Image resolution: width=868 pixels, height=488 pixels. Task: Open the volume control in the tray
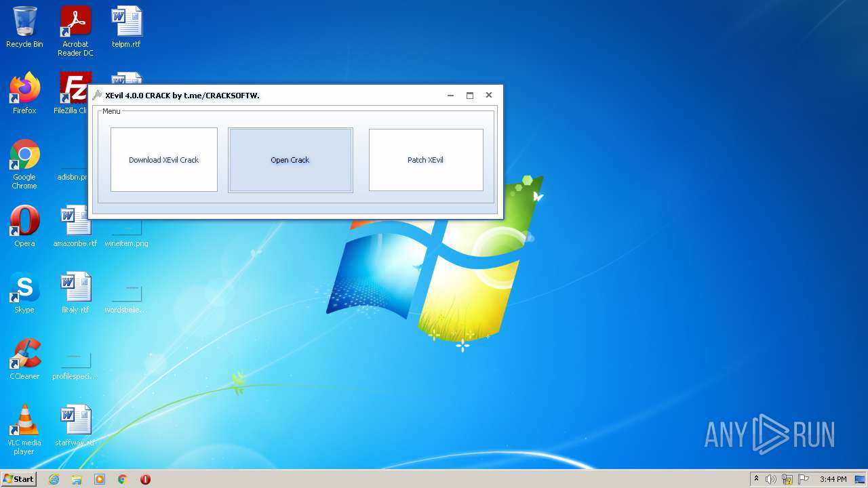coord(771,479)
